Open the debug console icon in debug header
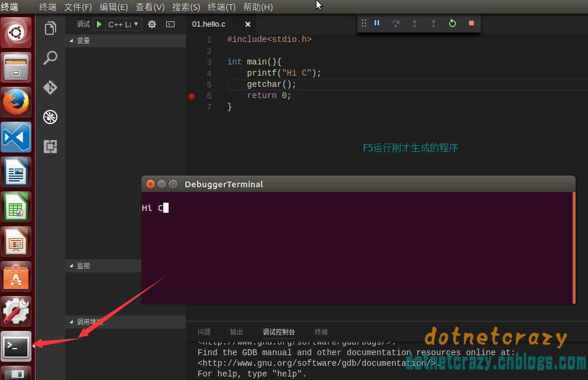Viewport: 588px width, 380px height. pos(170,24)
